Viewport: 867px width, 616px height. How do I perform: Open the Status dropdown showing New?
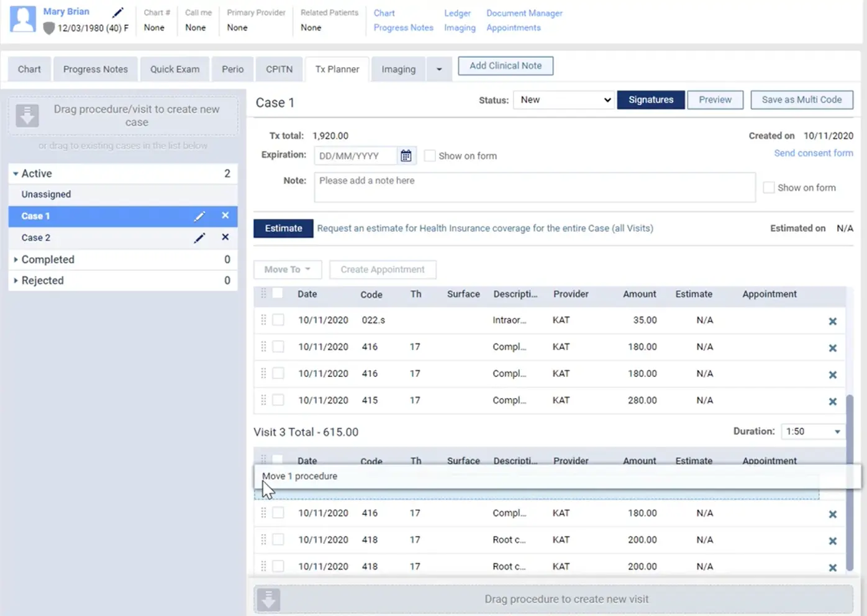click(x=564, y=100)
